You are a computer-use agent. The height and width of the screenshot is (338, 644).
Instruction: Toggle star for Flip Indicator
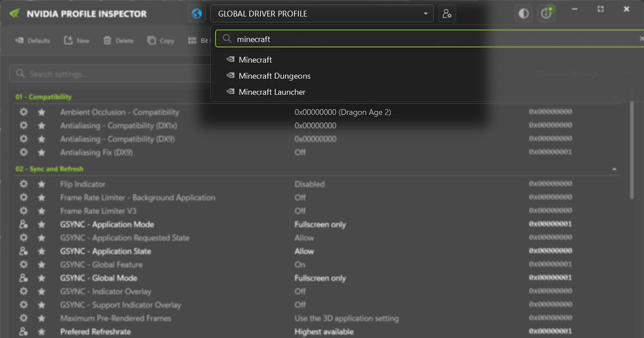pyautogui.click(x=41, y=184)
